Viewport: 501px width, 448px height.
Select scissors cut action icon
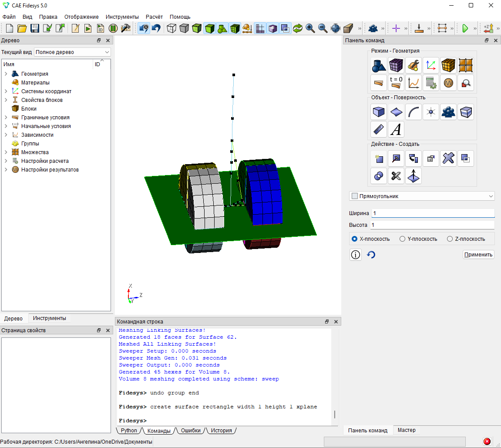tap(396, 176)
